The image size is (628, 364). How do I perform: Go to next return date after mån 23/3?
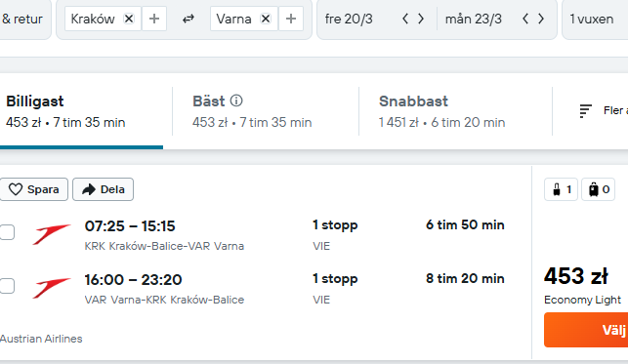(x=541, y=19)
